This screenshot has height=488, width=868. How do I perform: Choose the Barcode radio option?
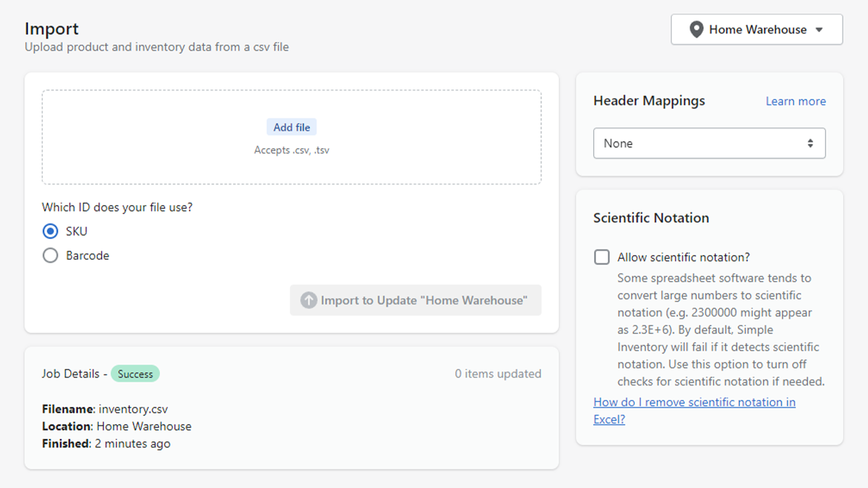[x=50, y=255]
